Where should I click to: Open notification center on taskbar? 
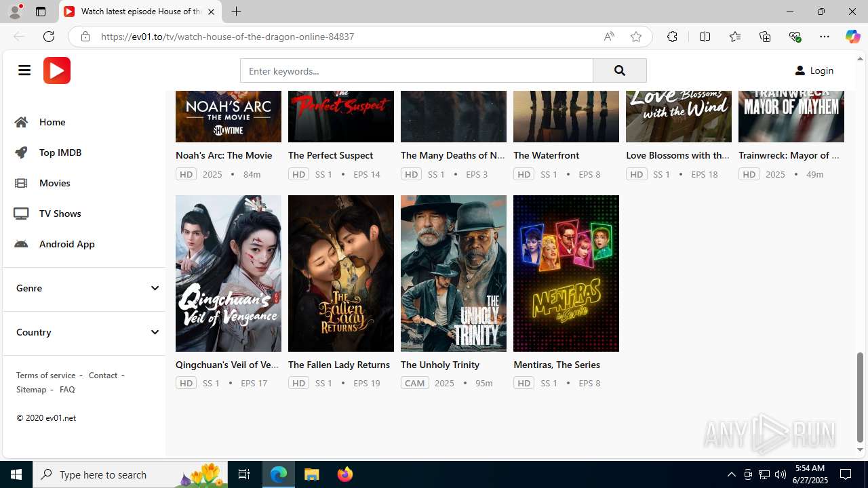point(846,474)
